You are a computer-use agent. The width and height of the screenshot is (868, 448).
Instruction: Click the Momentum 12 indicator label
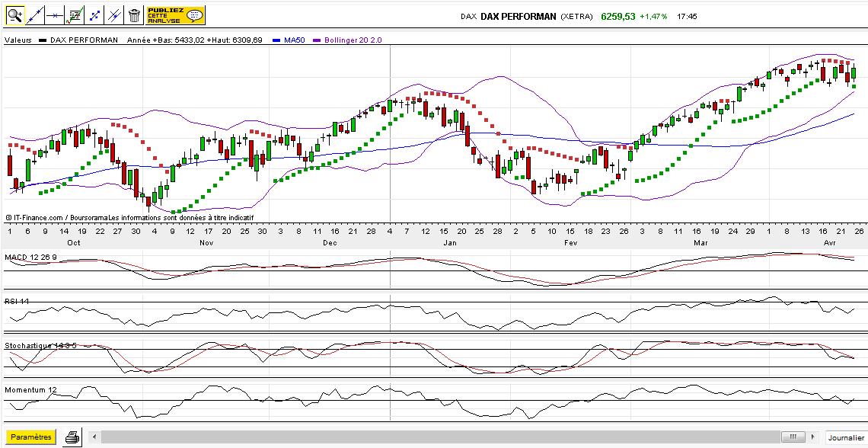coord(31,390)
